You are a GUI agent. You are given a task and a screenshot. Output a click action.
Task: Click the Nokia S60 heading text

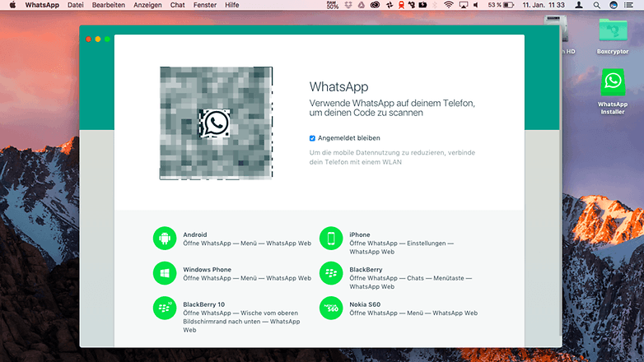tap(365, 304)
